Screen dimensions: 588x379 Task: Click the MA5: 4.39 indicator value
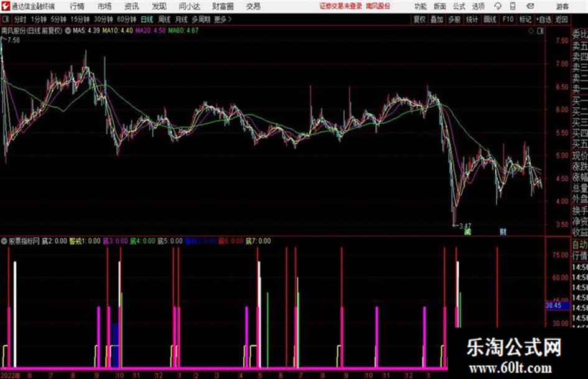(86, 30)
